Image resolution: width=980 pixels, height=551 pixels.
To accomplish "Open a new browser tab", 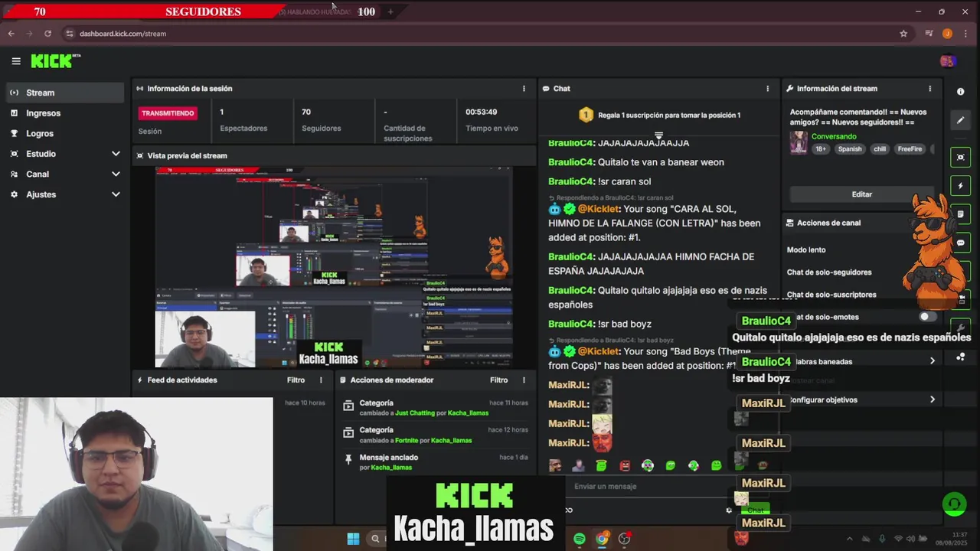I will click(x=390, y=11).
